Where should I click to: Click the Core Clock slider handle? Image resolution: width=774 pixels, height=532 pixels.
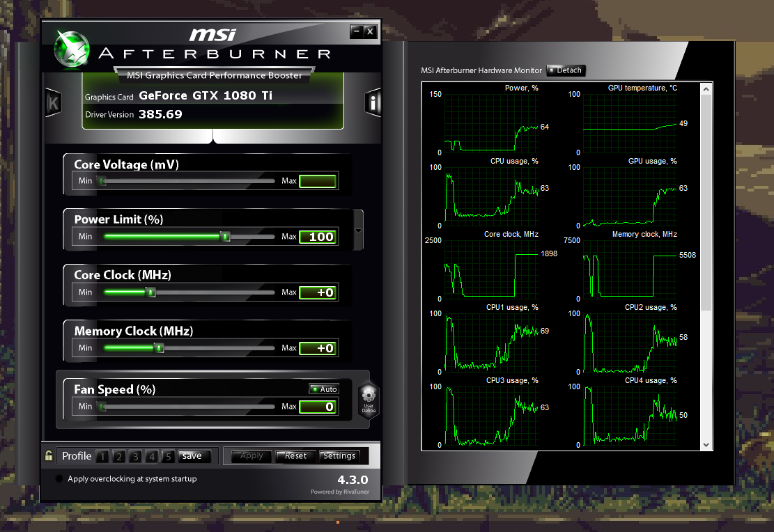[151, 292]
